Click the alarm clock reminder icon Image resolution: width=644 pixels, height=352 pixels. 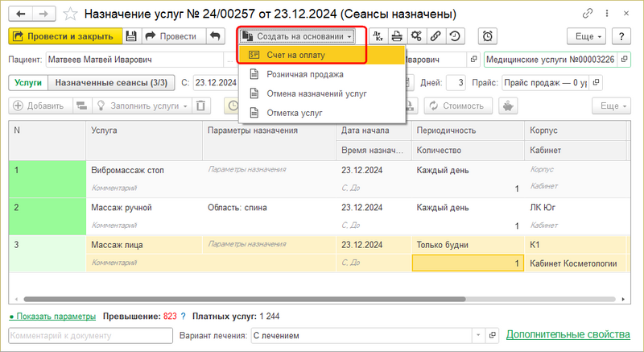[488, 36]
